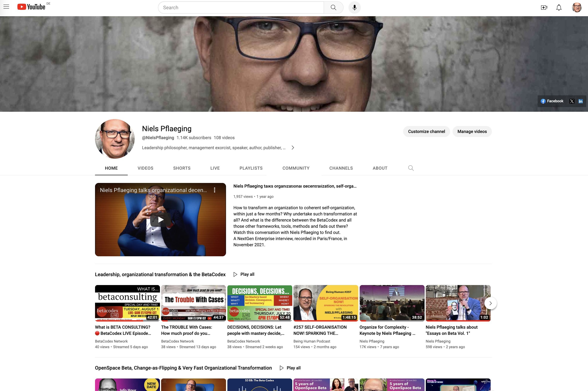Advance the Leadership carousel with next arrow

pyautogui.click(x=490, y=303)
